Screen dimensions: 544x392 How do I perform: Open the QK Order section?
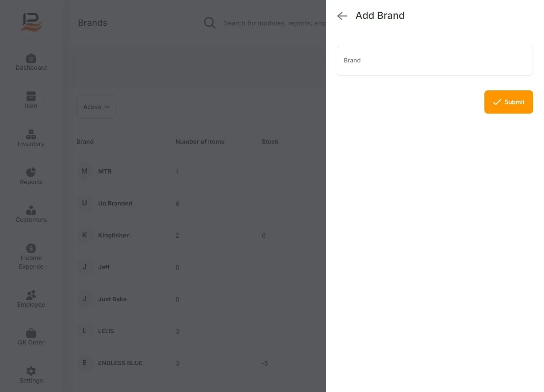click(x=31, y=337)
